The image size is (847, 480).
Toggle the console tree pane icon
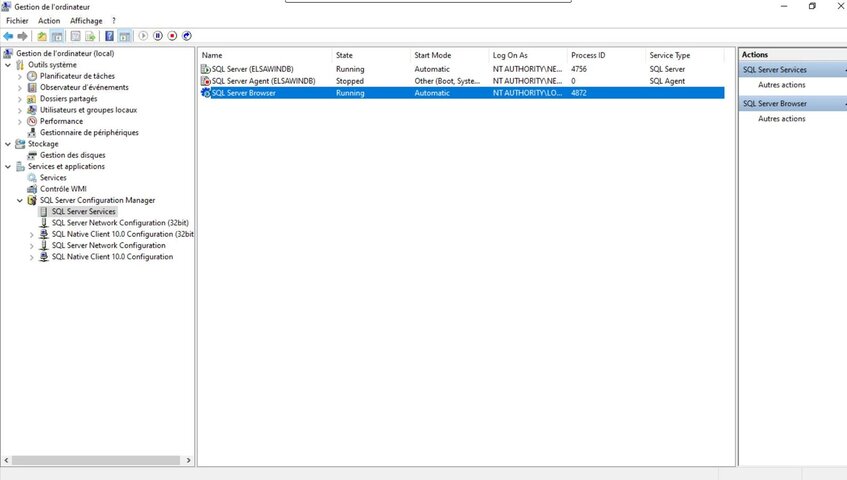tap(57, 36)
